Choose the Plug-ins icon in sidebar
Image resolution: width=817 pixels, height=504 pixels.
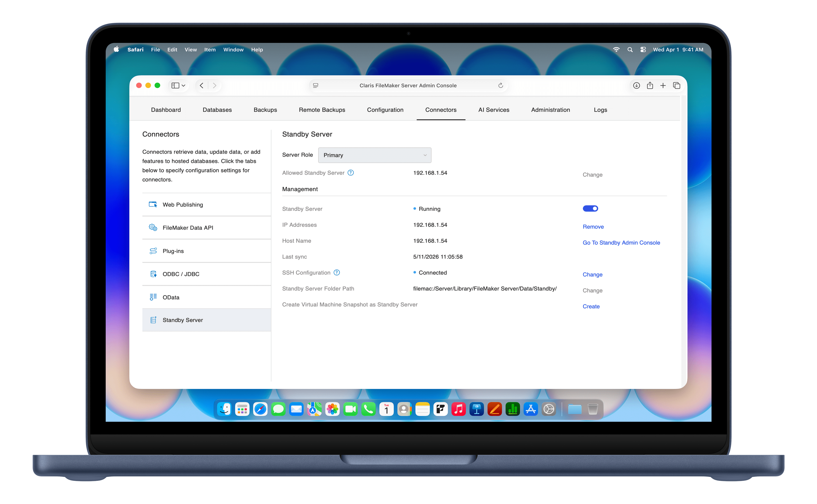[x=153, y=251]
